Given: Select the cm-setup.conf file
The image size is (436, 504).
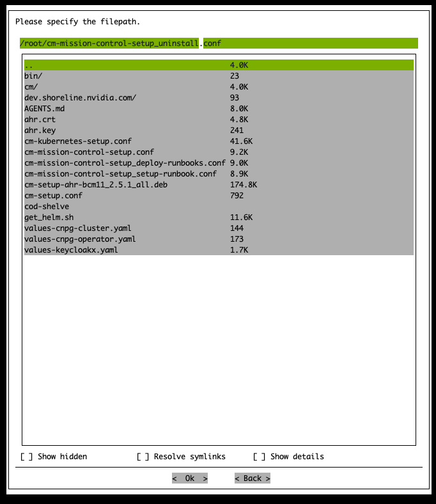Looking at the screenshot, I should [219, 196].
